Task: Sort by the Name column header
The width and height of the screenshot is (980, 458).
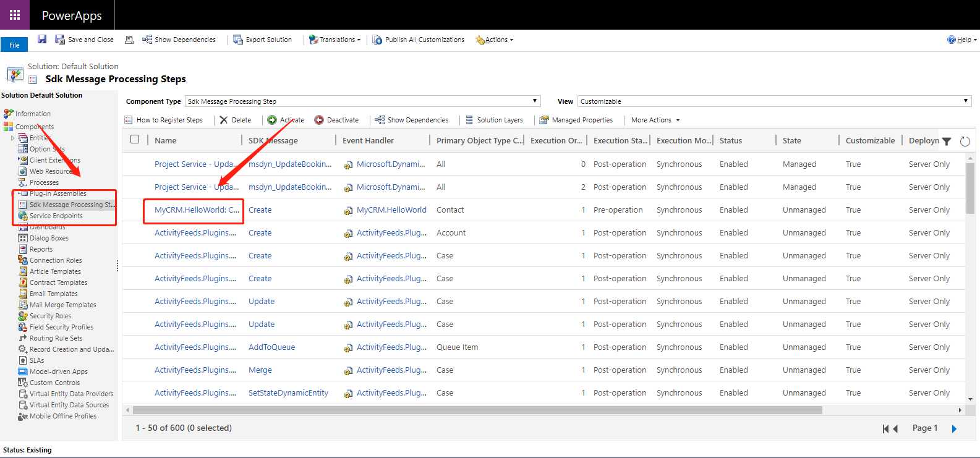Action: coord(166,141)
